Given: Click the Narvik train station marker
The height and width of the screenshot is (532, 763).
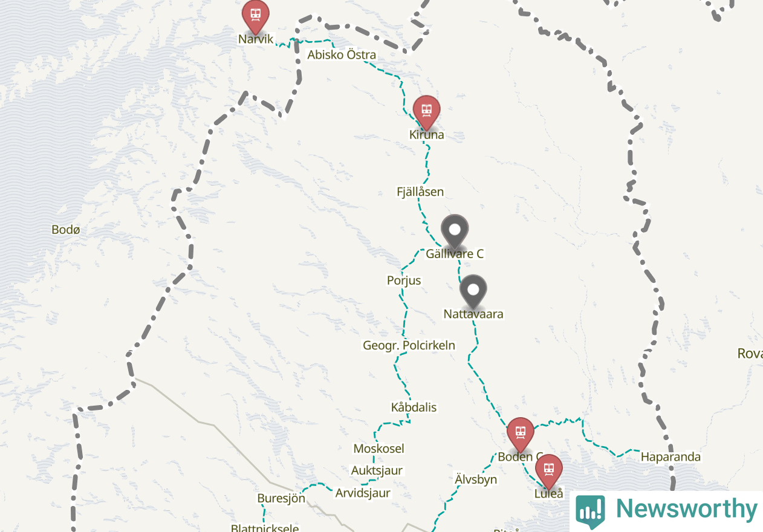Looking at the screenshot, I should click(255, 15).
